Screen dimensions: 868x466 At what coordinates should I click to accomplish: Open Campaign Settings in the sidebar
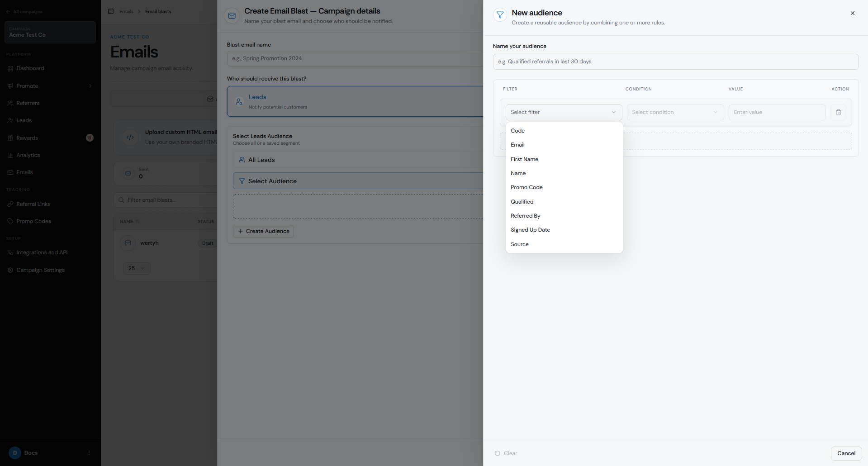tap(41, 270)
